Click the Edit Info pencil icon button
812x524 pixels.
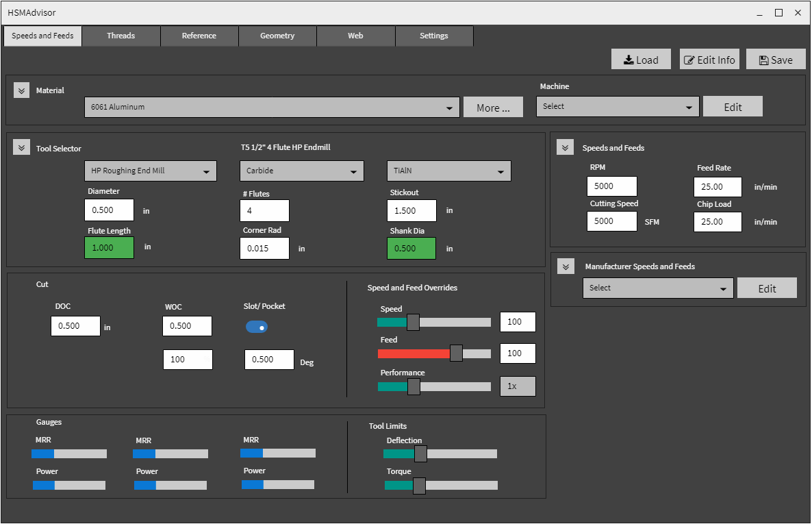(x=709, y=60)
